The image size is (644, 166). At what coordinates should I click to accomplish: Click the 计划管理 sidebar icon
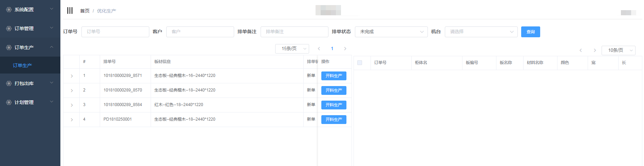click(9, 102)
